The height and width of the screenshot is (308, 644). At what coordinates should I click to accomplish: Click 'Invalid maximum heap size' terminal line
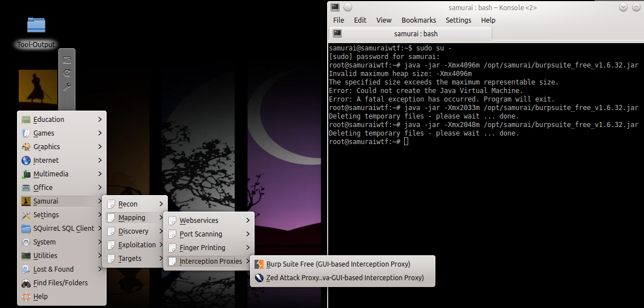[x=400, y=74]
